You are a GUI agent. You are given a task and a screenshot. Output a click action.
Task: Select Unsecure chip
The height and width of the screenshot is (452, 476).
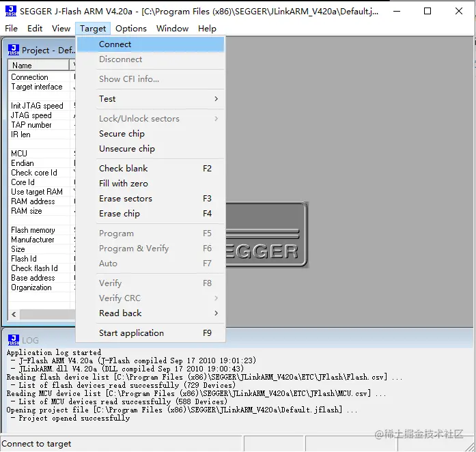click(x=150, y=149)
